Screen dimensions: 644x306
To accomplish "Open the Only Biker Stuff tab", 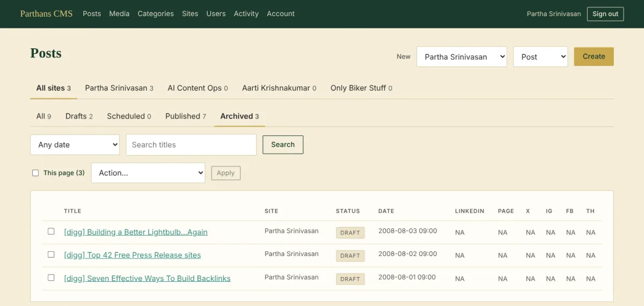I will (361, 88).
